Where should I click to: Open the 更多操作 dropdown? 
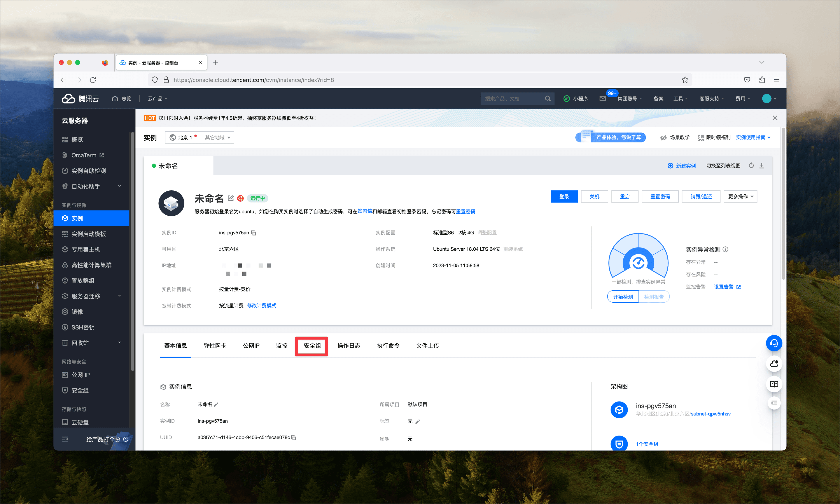pos(740,197)
